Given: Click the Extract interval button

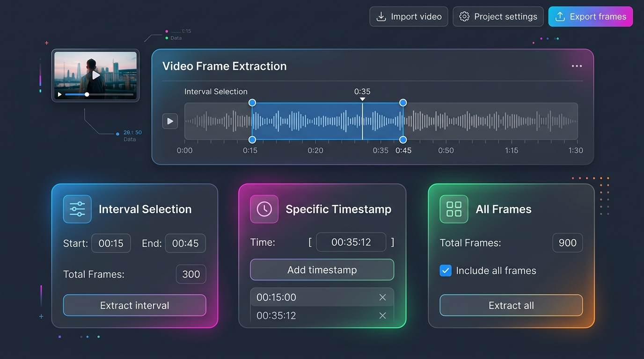Looking at the screenshot, I should pos(135,305).
